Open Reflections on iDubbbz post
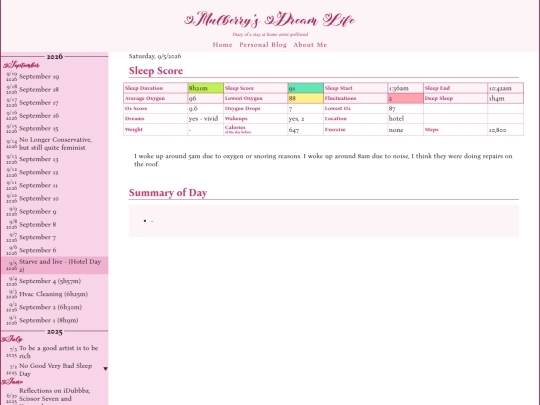Image resolution: width=540 pixels, height=405 pixels. (x=54, y=395)
